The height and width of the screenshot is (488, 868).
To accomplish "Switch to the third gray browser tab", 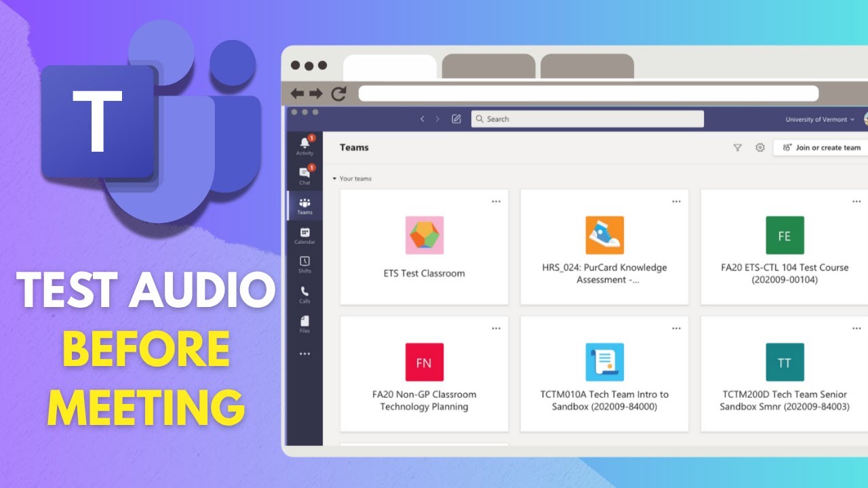I will pyautogui.click(x=587, y=66).
